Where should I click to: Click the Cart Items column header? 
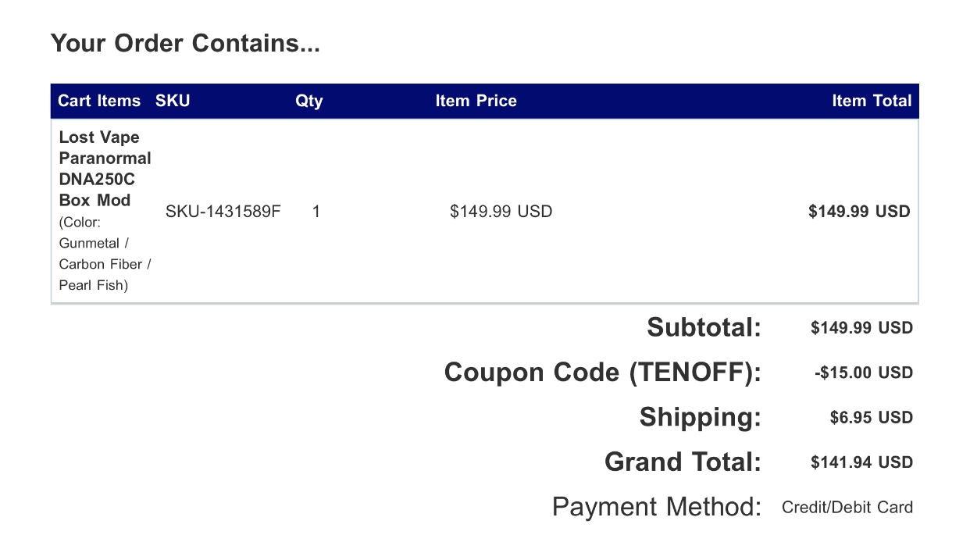(99, 101)
